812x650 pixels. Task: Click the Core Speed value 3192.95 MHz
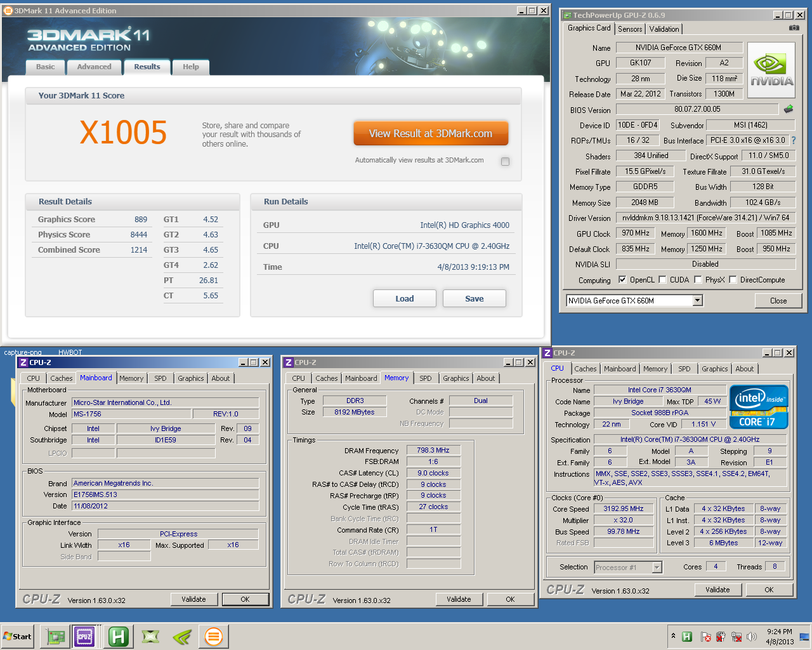[x=624, y=508]
